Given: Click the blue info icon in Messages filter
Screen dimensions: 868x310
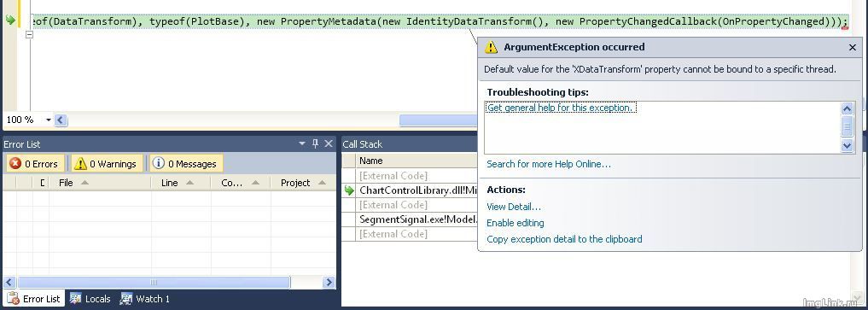Looking at the screenshot, I should (159, 163).
